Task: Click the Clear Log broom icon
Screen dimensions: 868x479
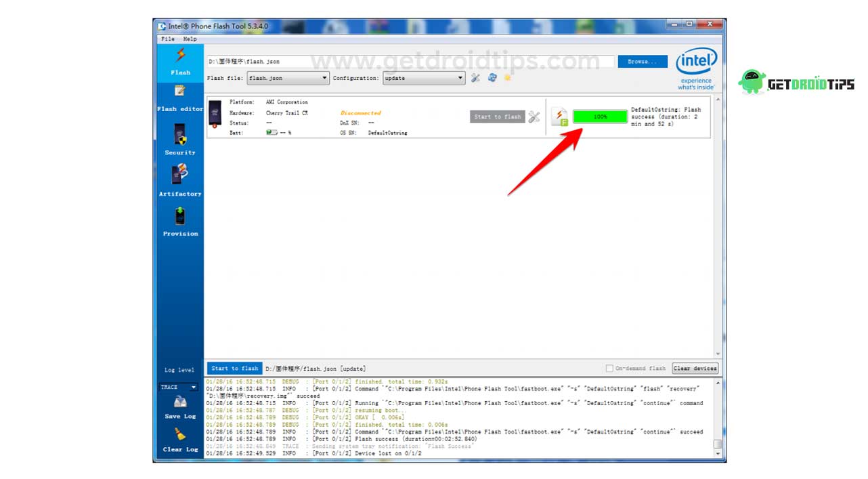Action: pyautogui.click(x=180, y=434)
